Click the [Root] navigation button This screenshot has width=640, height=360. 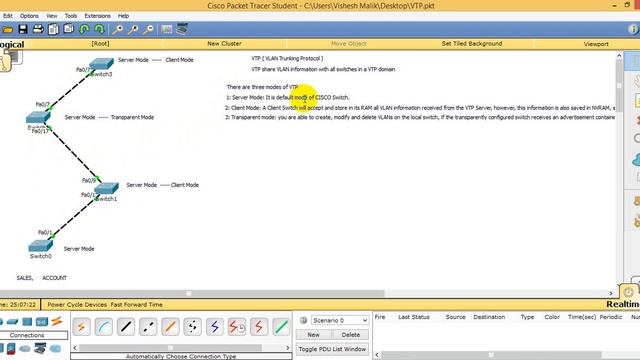click(x=100, y=44)
